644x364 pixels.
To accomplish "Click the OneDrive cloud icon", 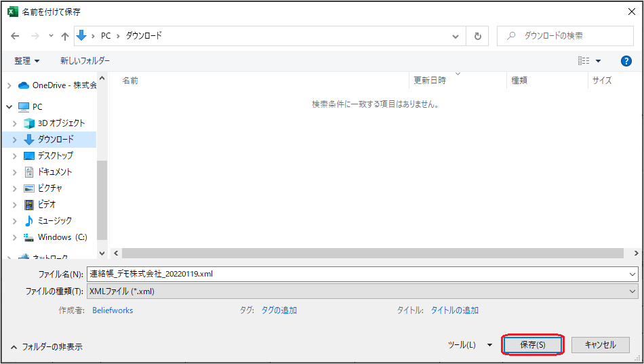I will (x=24, y=85).
